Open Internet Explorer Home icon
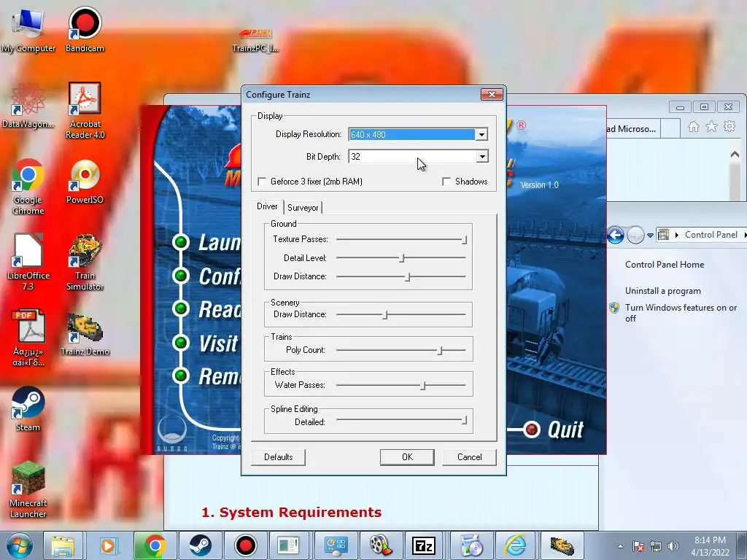747x560 pixels. pos(694,127)
